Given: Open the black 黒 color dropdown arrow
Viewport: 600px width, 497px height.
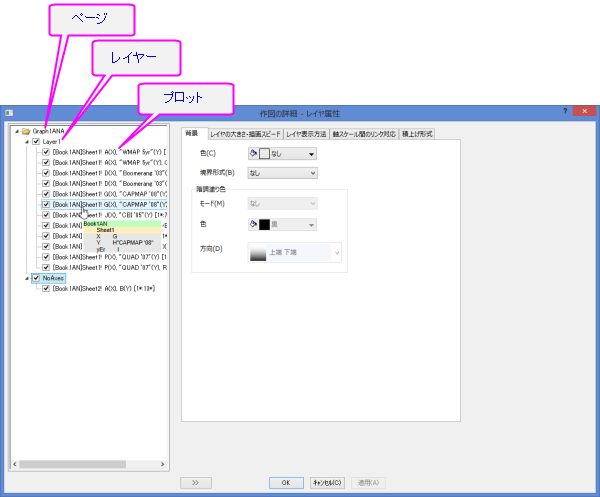Looking at the screenshot, I should [311, 225].
